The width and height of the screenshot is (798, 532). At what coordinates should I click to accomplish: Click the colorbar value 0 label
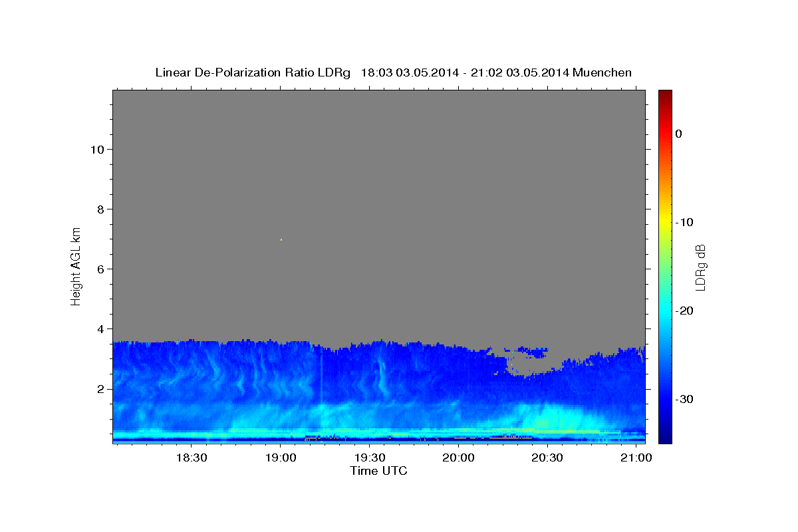[679, 134]
